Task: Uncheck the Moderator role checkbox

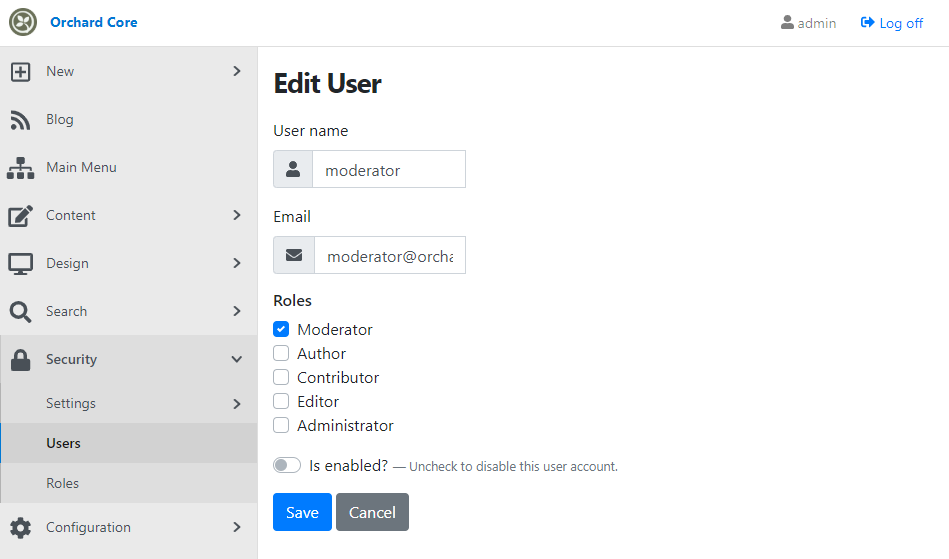Action: [281, 329]
